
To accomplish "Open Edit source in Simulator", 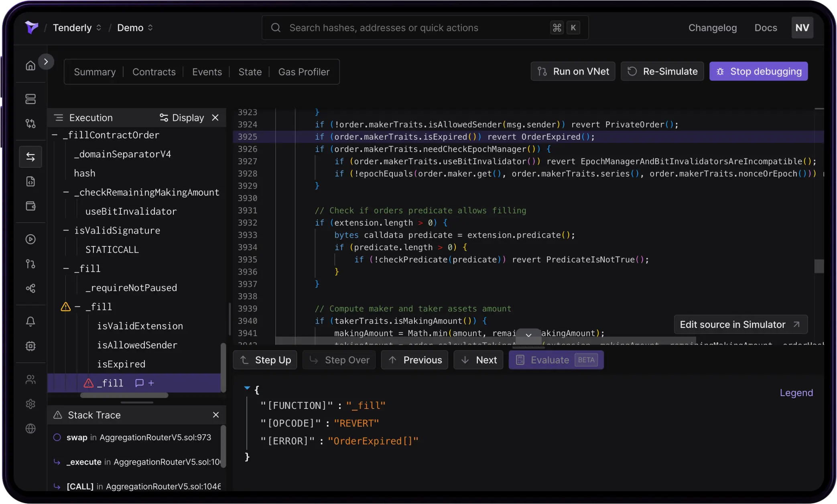I will tap(740, 324).
